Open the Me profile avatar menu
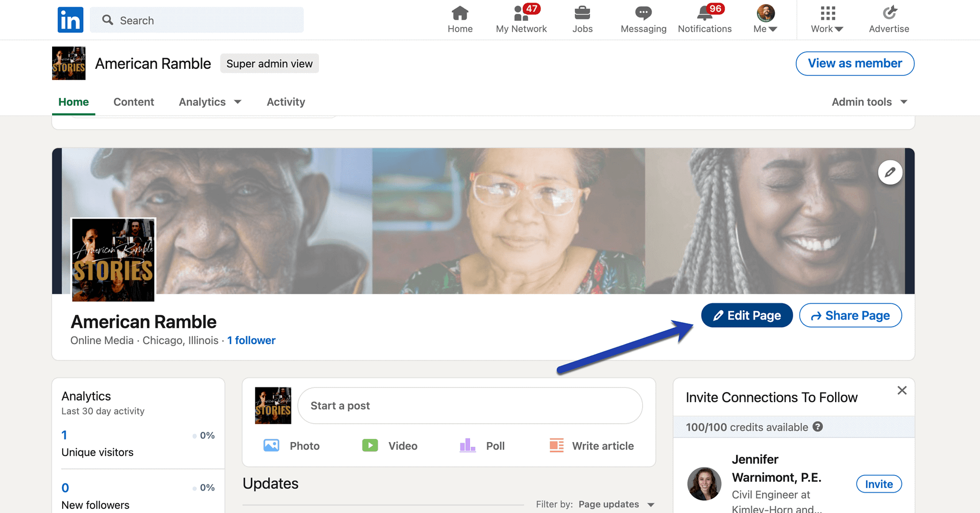 point(766,19)
